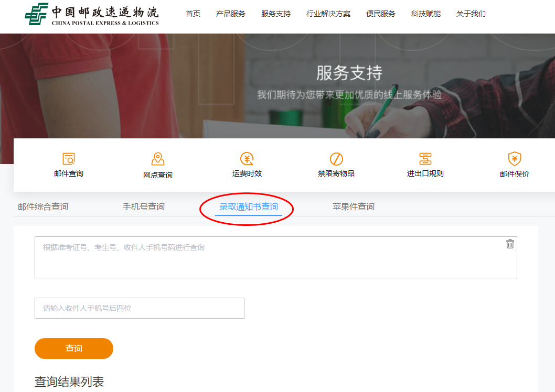Click the 邮件查询 mail search icon
Image resolution: width=555 pixels, height=392 pixels.
[69, 159]
